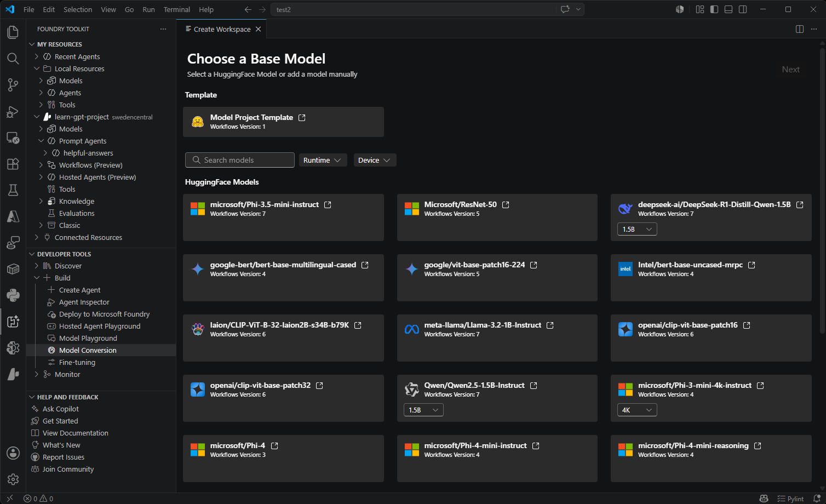Screen dimensions: 826x504
Task: Open external link for microsoft/Phi-3.5-mini-instruct
Action: (328, 204)
